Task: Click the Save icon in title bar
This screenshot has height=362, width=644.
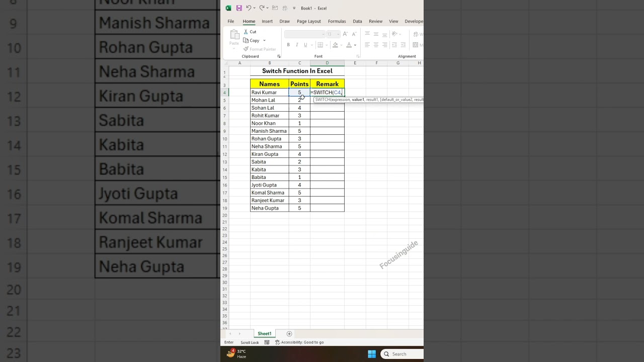Action: (239, 8)
